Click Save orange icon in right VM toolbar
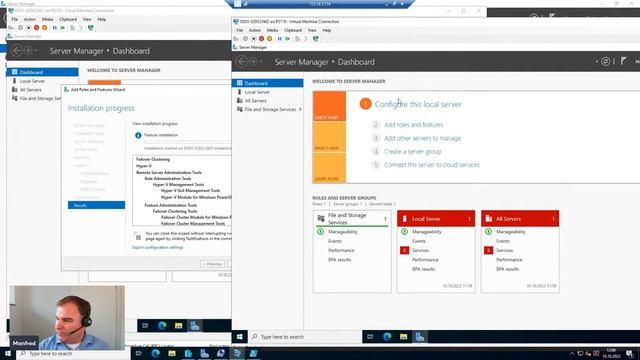 pos(269,39)
